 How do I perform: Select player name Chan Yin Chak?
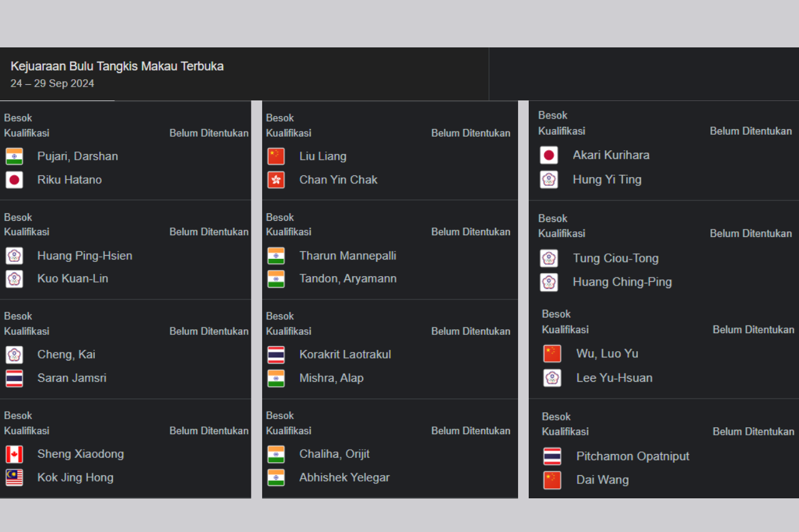pyautogui.click(x=338, y=180)
